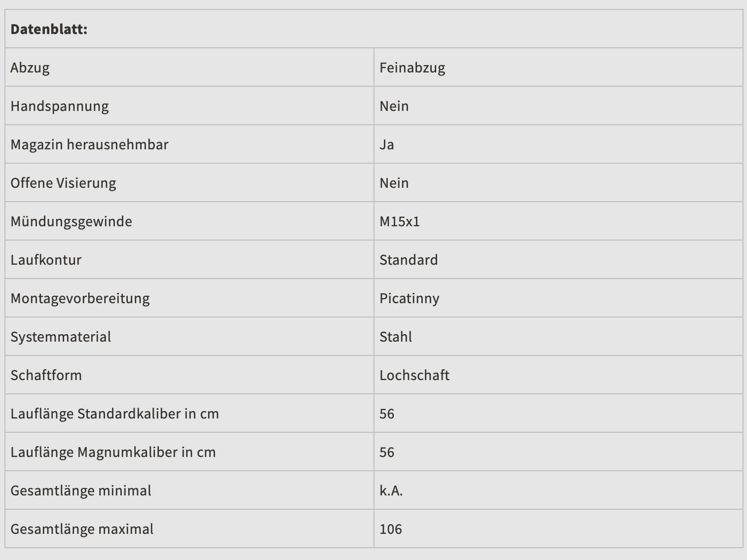Click the Handspannung row label
747x560 pixels.
click(x=60, y=106)
